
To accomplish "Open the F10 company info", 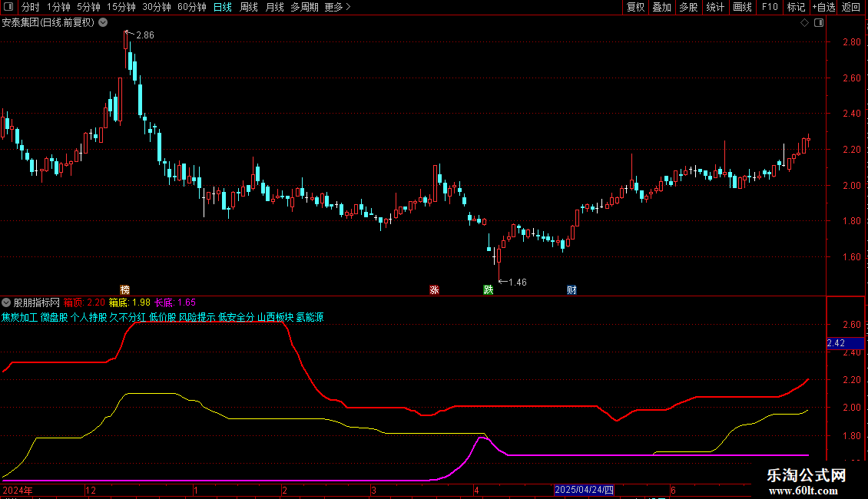I will click(x=770, y=7).
